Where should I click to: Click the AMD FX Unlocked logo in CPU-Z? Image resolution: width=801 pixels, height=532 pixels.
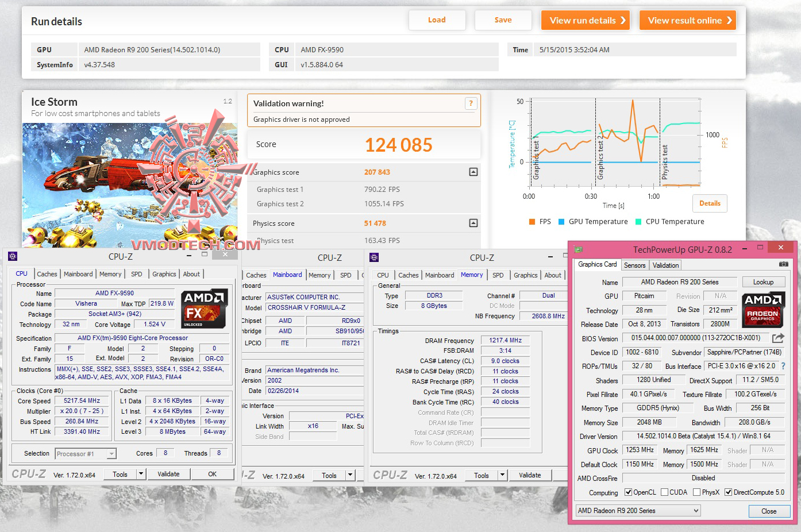tap(204, 309)
